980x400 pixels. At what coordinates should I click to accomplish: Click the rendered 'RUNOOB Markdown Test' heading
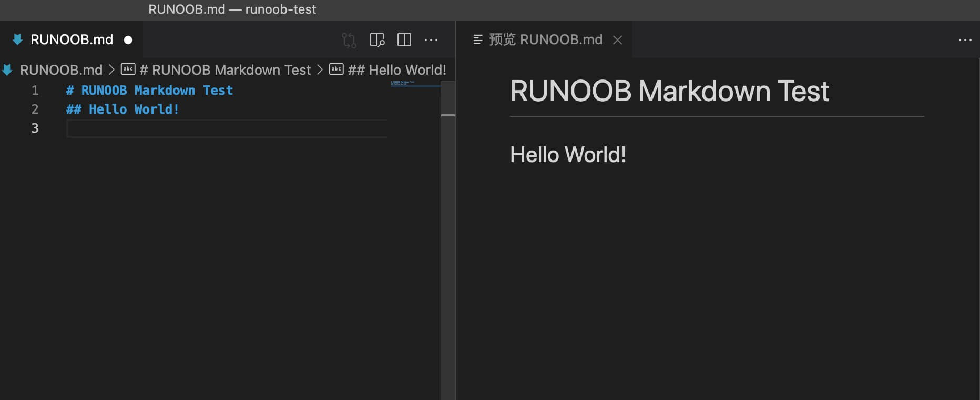(669, 91)
